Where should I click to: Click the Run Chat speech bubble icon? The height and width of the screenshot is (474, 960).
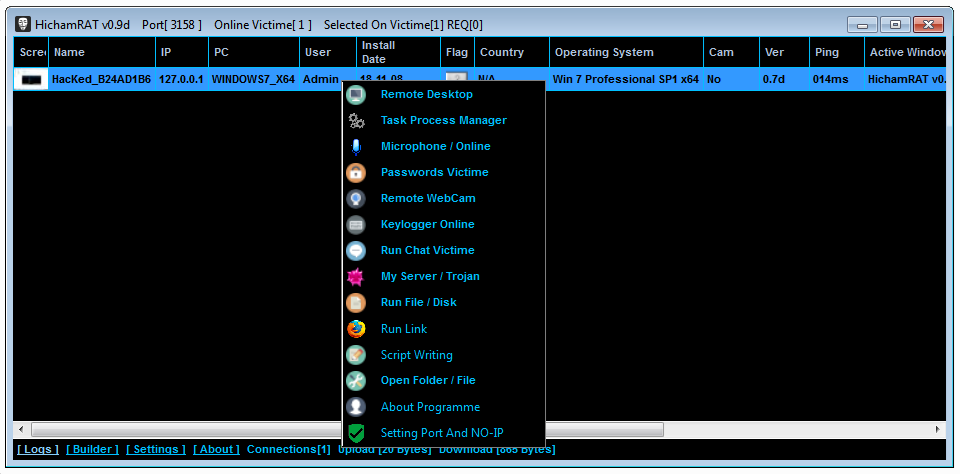pos(356,250)
